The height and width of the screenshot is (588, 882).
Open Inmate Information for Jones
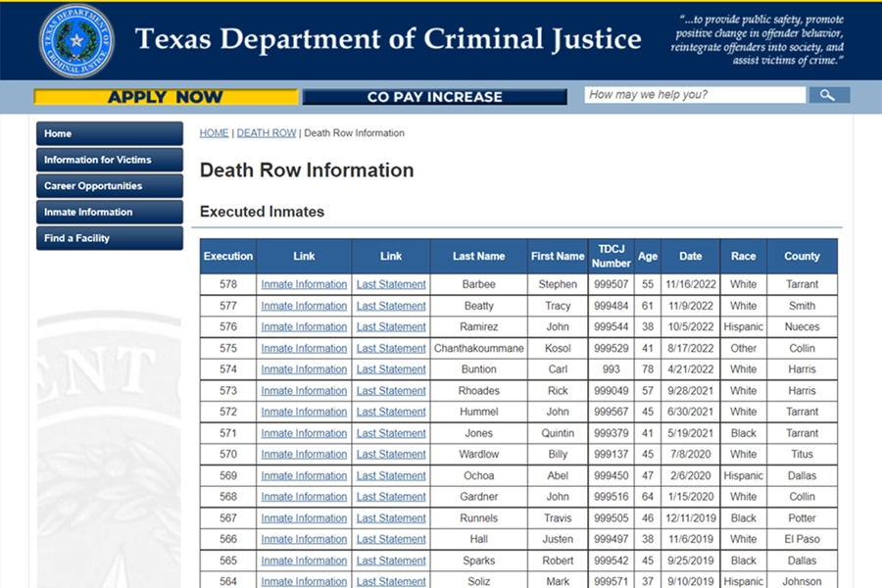point(304,433)
